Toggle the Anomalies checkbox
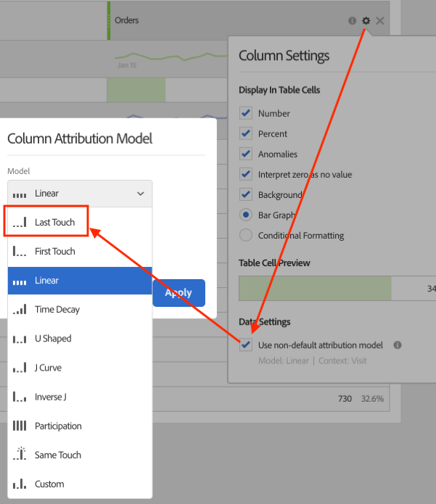 (x=246, y=154)
